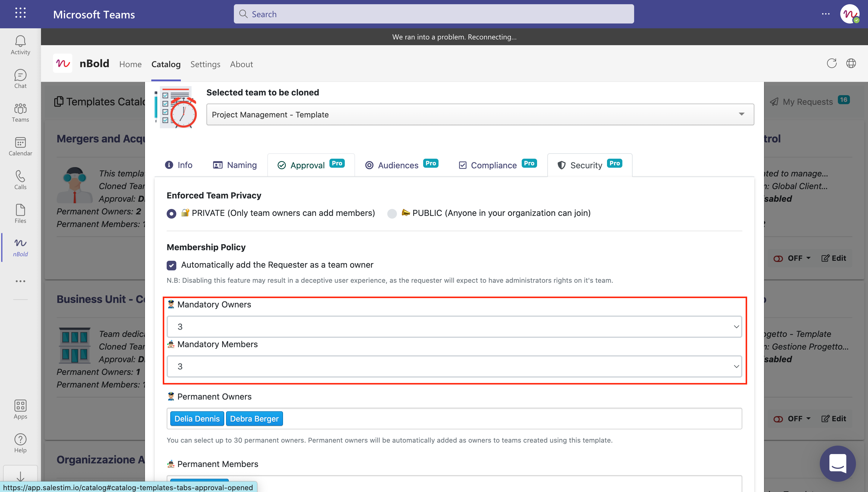Select the PRIVATE team privacy option
The width and height of the screenshot is (868, 492).
[171, 213]
